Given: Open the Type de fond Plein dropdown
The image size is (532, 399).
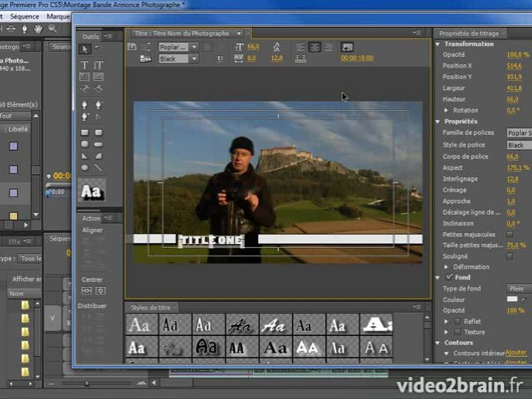Looking at the screenshot, I should tap(519, 288).
